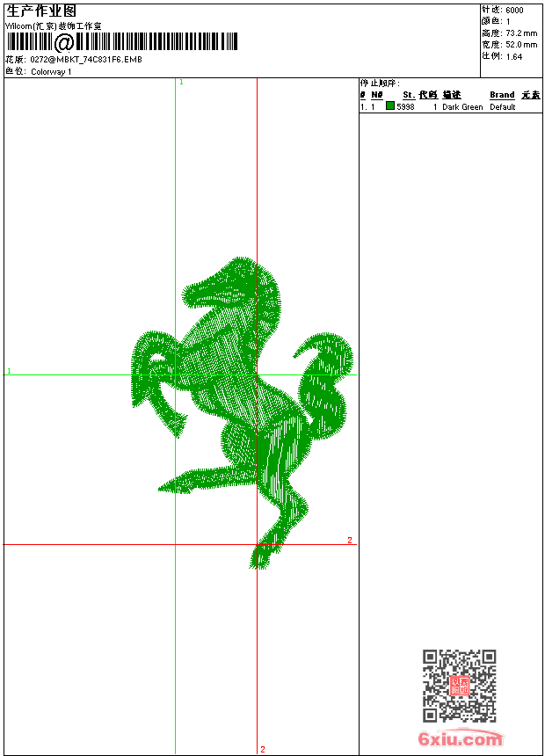Image resolution: width=545 pixels, height=756 pixels.
Task: Select the '停止顺序:' heading
Action: click(380, 84)
